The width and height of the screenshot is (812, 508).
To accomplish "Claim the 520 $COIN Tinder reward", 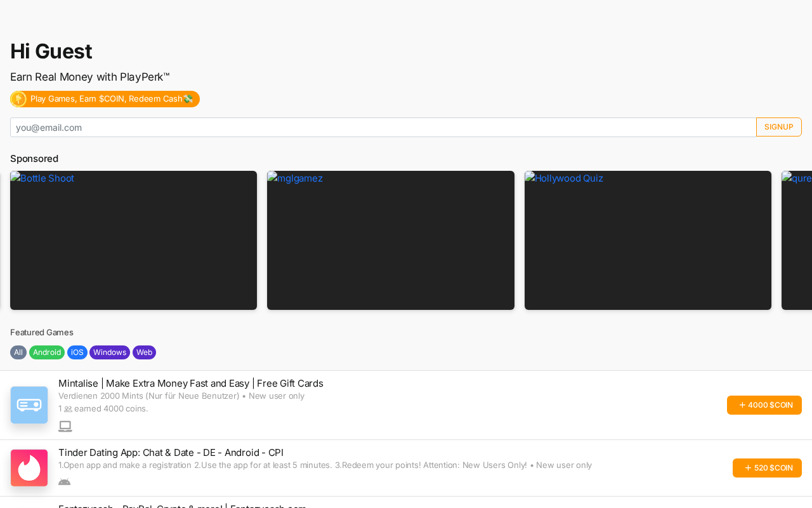I will coord(767,468).
